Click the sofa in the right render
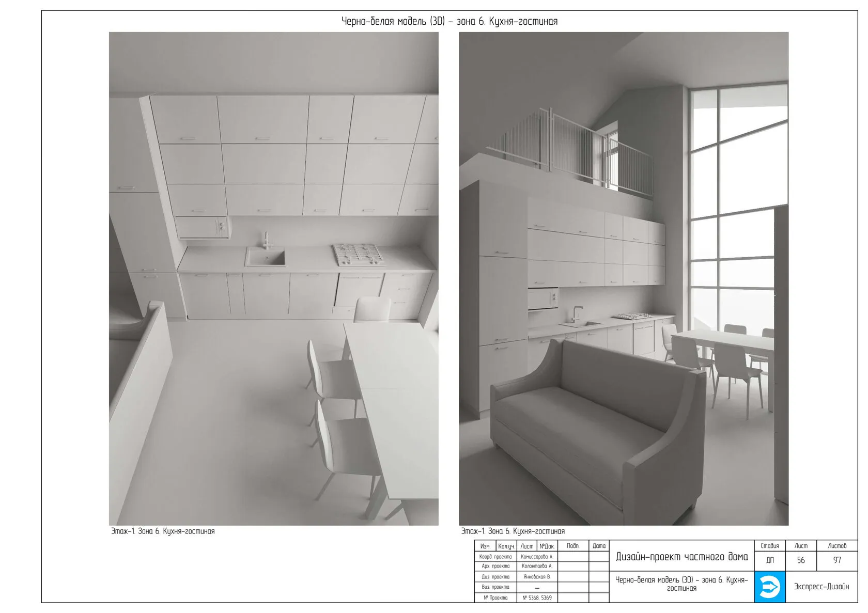This screenshot has width=868, height=613. point(594,429)
